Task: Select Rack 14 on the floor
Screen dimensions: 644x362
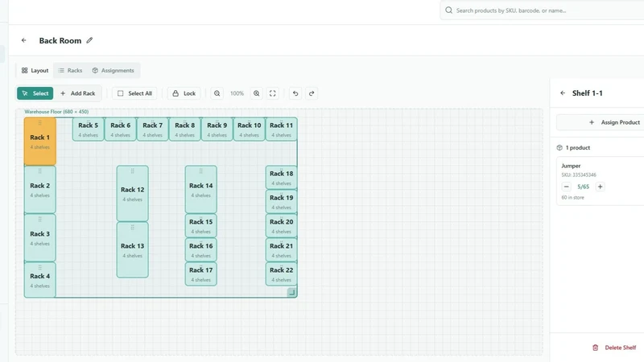Action: pyautogui.click(x=200, y=190)
